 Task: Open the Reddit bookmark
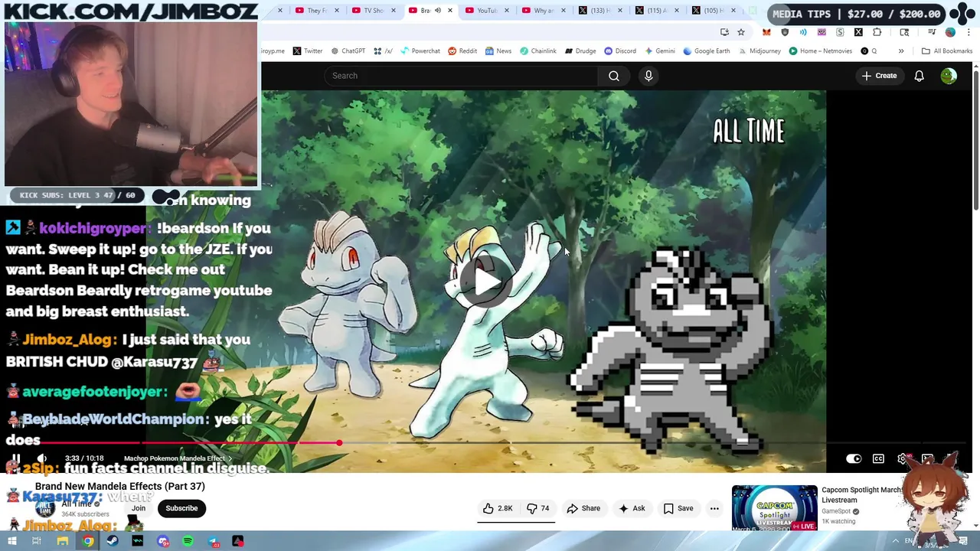point(462,51)
